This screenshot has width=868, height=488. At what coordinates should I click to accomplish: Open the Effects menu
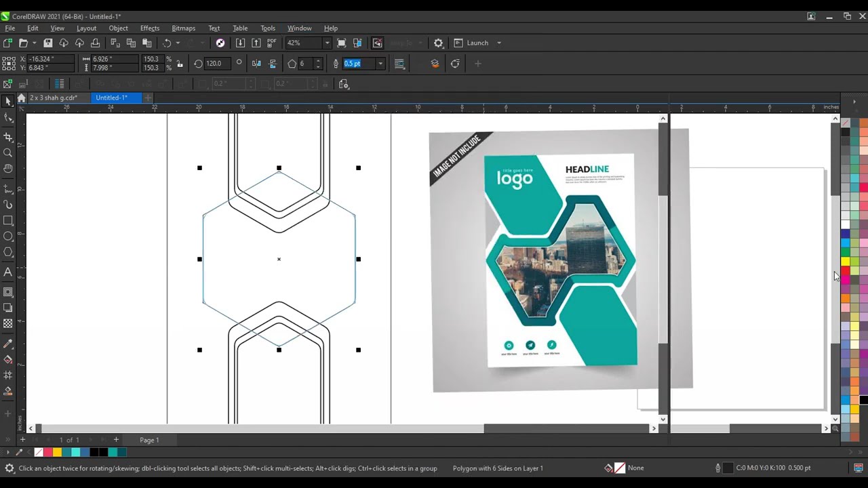(150, 28)
